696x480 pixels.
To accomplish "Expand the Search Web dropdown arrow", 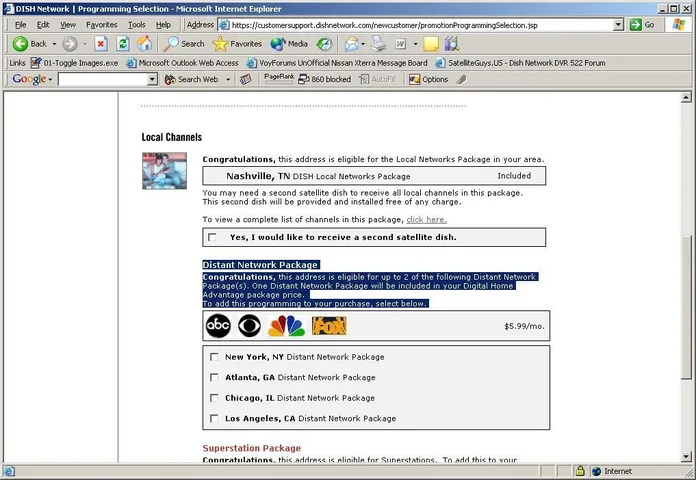I will pyautogui.click(x=228, y=79).
